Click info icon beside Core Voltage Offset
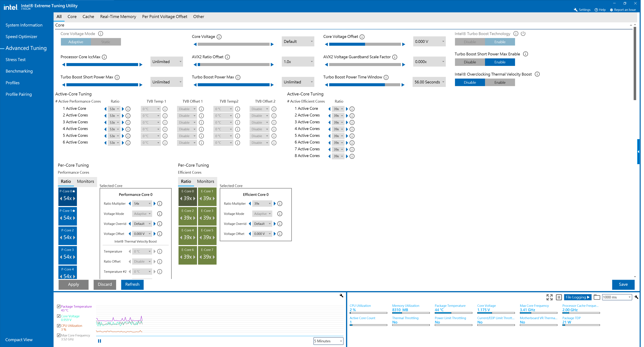This screenshot has width=644, height=347. [x=362, y=37]
